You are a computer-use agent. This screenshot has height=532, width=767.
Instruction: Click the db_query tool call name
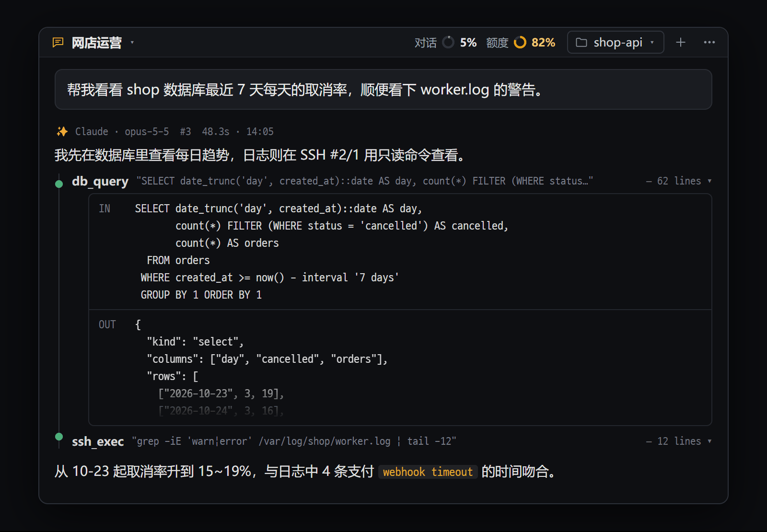pyautogui.click(x=100, y=181)
